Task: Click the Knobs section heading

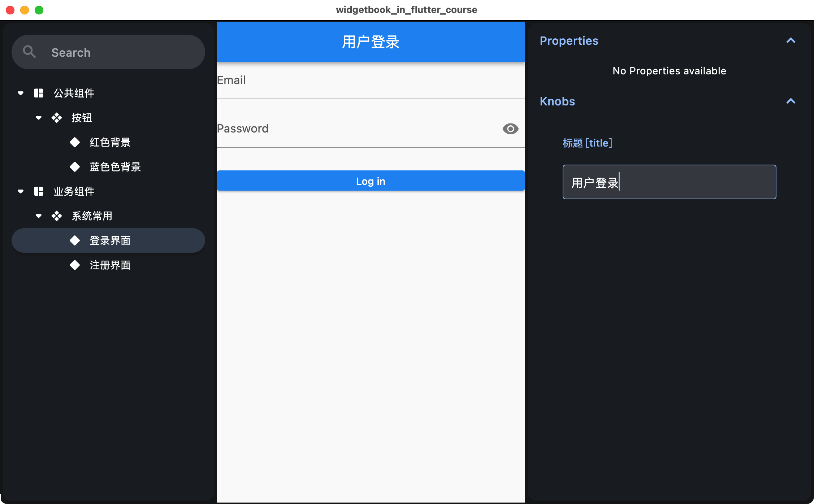Action: [x=557, y=101]
